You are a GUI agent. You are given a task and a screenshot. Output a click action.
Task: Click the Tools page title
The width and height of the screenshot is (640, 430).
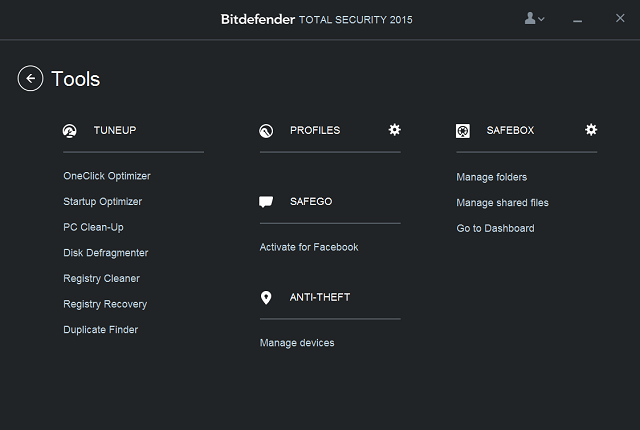coord(76,79)
